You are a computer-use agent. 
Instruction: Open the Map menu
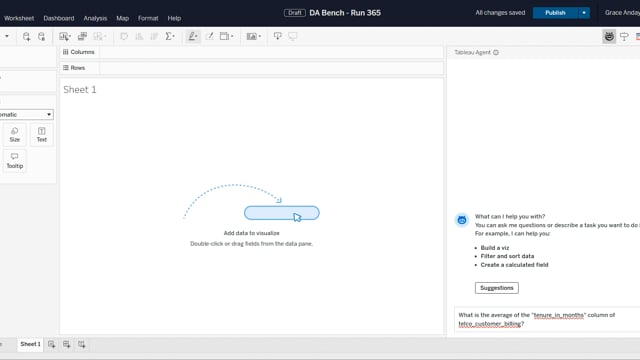tap(122, 18)
